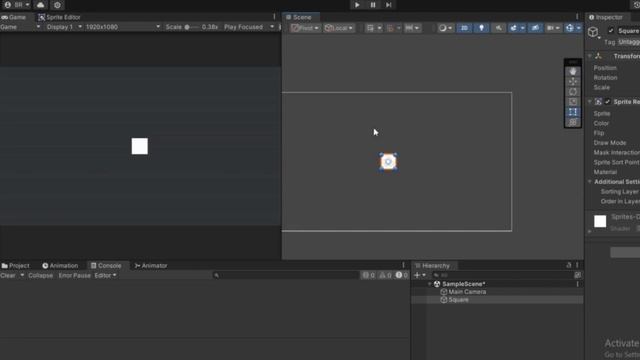Open the account dropdown in top bar
Screen dimensions: 640x360
[16, 5]
